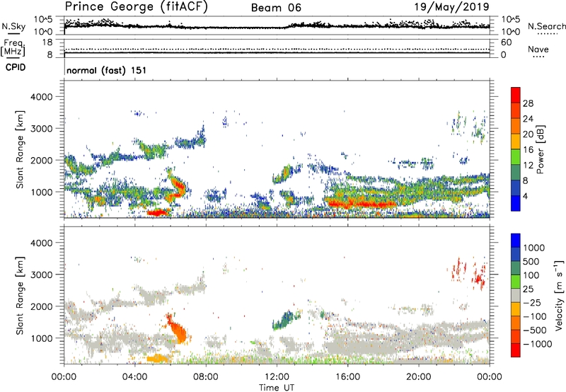Pick the light green 12–16 Power colorbar segment
566x392 pixels.
pyautogui.click(x=516, y=157)
